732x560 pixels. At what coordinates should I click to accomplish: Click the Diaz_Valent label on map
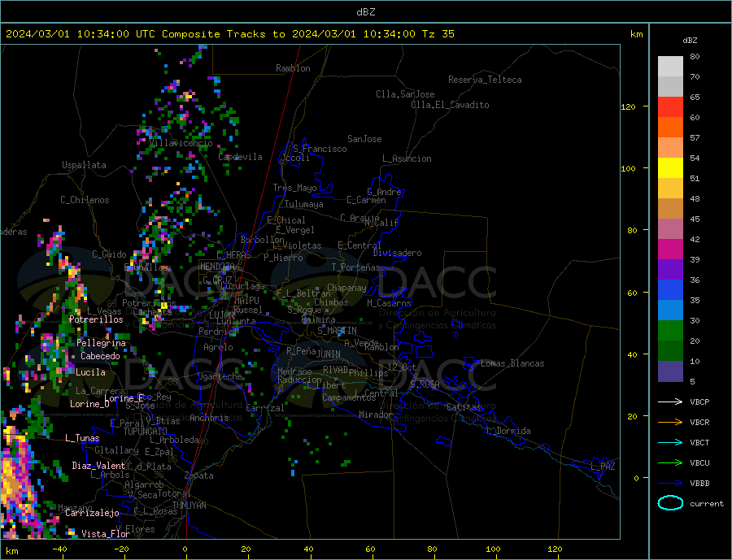coord(98,466)
